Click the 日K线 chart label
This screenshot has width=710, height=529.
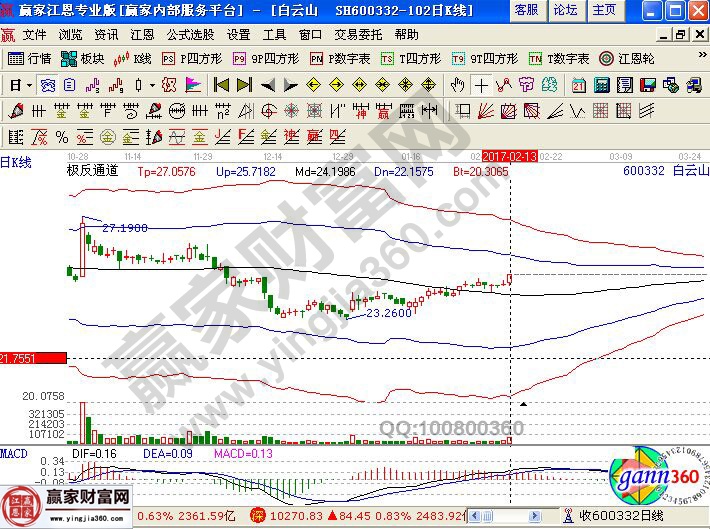coord(17,162)
